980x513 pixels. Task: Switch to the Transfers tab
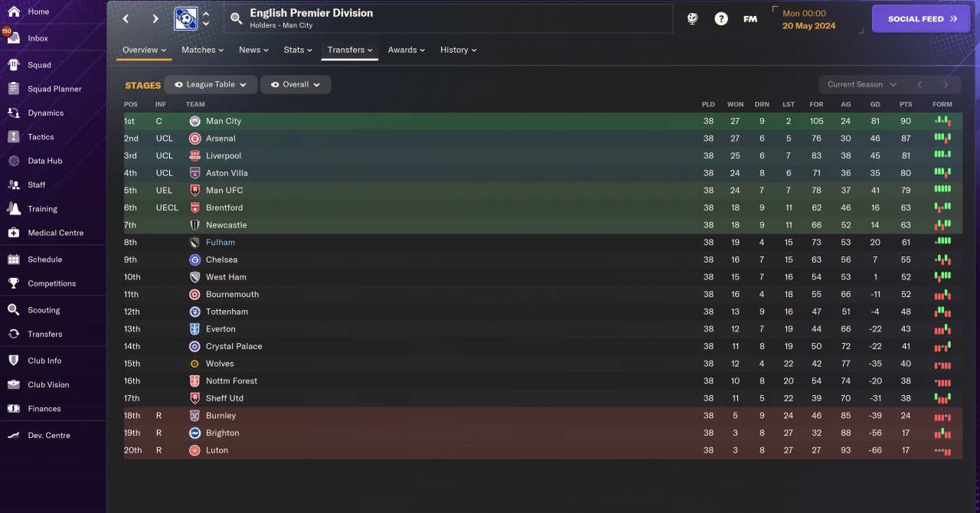click(x=349, y=50)
